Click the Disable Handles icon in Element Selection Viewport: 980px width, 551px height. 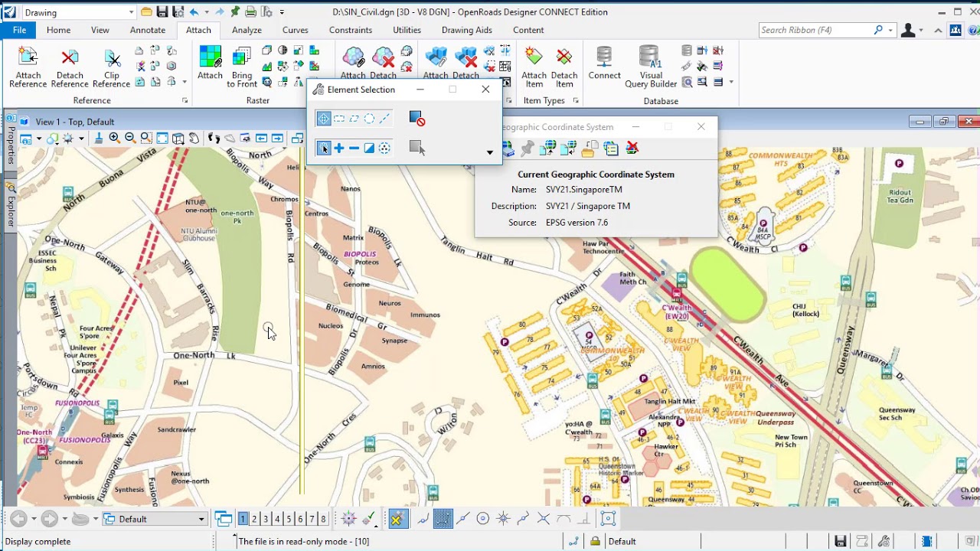click(x=416, y=119)
